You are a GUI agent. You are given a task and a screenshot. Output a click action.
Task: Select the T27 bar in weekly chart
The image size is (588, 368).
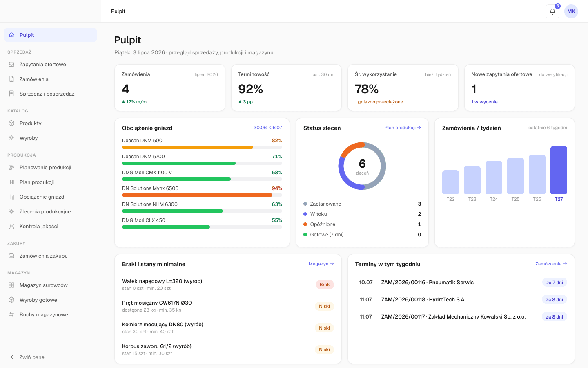coord(559,170)
